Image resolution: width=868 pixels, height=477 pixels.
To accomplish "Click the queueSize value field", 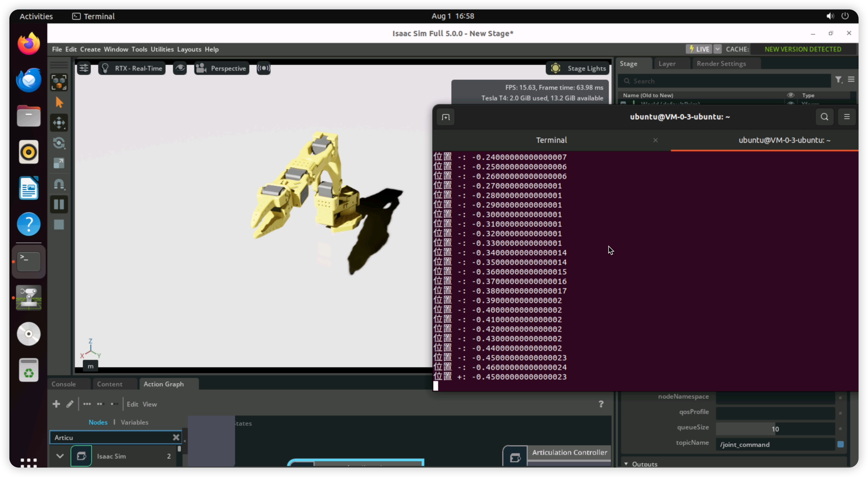I will click(775, 429).
